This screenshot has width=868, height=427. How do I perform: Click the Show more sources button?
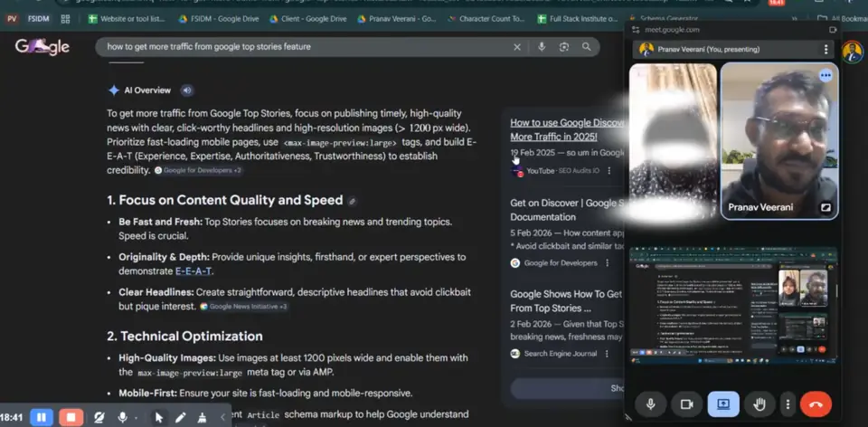(x=568, y=388)
